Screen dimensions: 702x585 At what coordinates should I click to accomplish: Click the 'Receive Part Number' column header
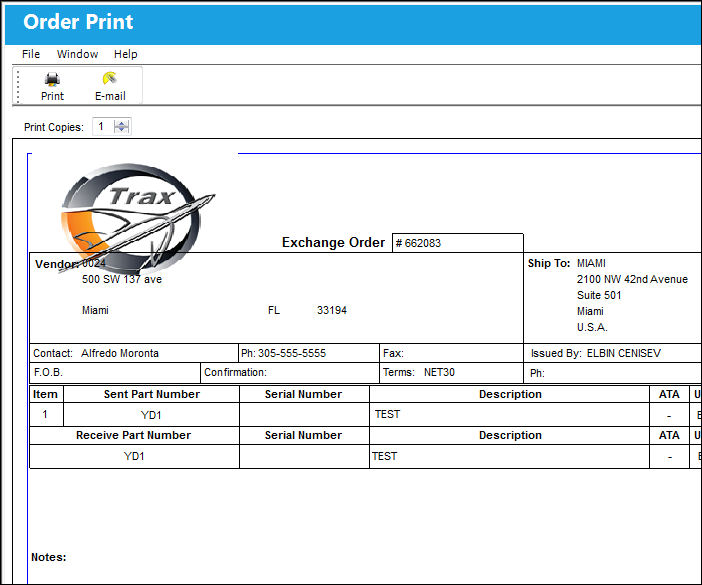click(133, 436)
